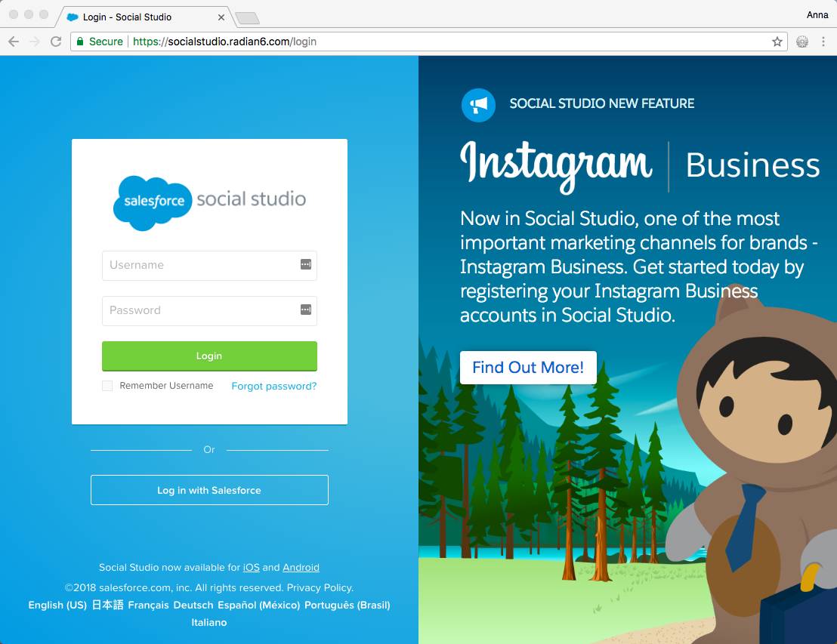This screenshot has width=837, height=644.
Task: Click the browser forward arrow
Action: [35, 42]
